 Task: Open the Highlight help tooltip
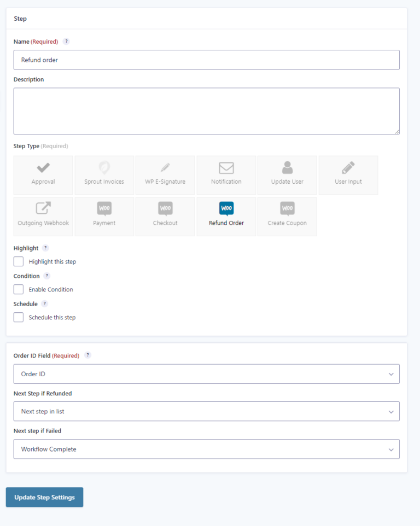coord(46,248)
